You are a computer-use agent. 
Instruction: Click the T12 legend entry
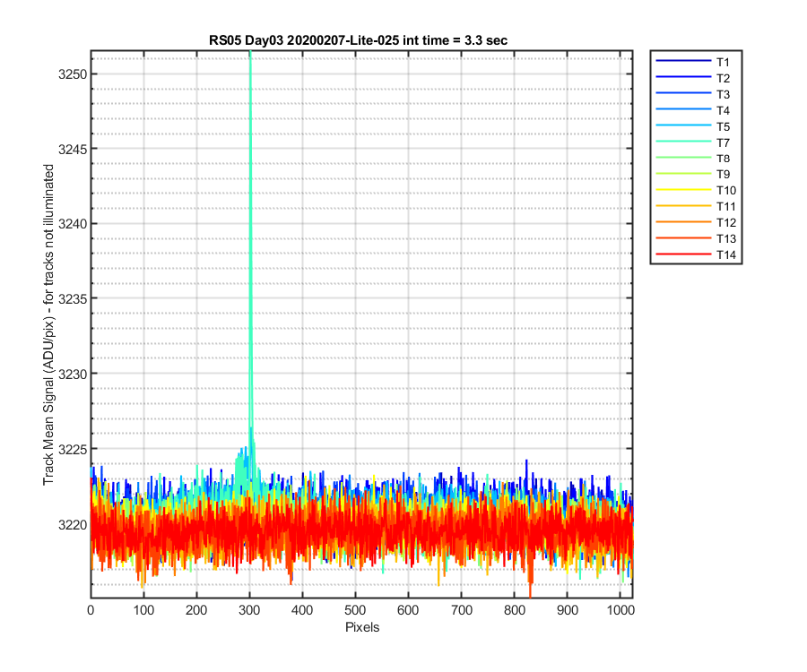[x=696, y=222]
